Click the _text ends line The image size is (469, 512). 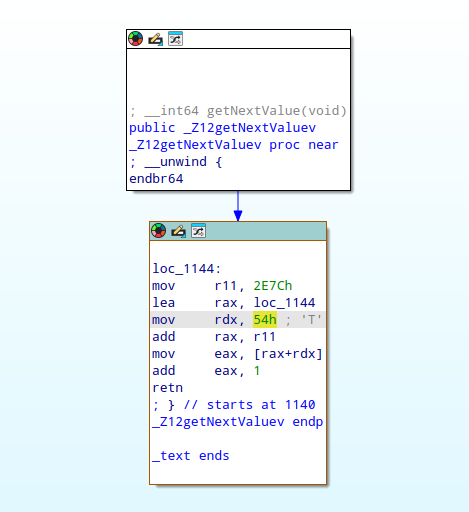191,456
